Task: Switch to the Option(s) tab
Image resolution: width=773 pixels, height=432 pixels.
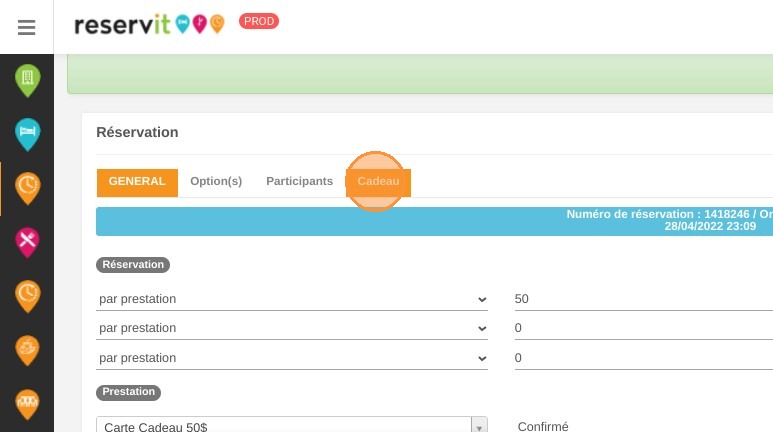Action: click(216, 181)
